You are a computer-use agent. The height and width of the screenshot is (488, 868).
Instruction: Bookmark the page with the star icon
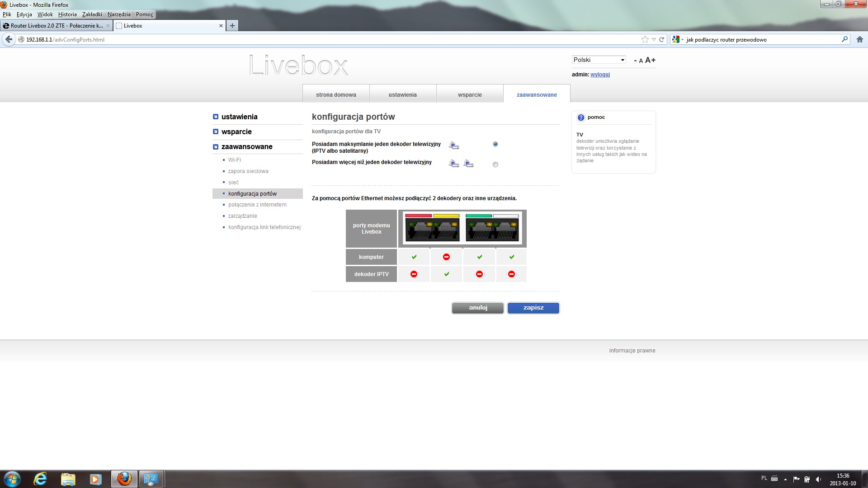tap(645, 39)
